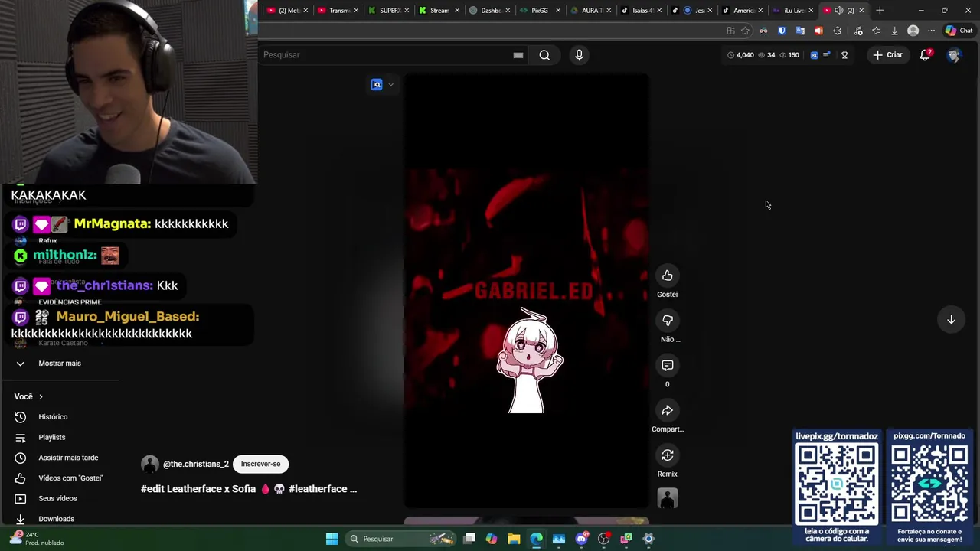Go to next Short with down arrow

pos(951,320)
